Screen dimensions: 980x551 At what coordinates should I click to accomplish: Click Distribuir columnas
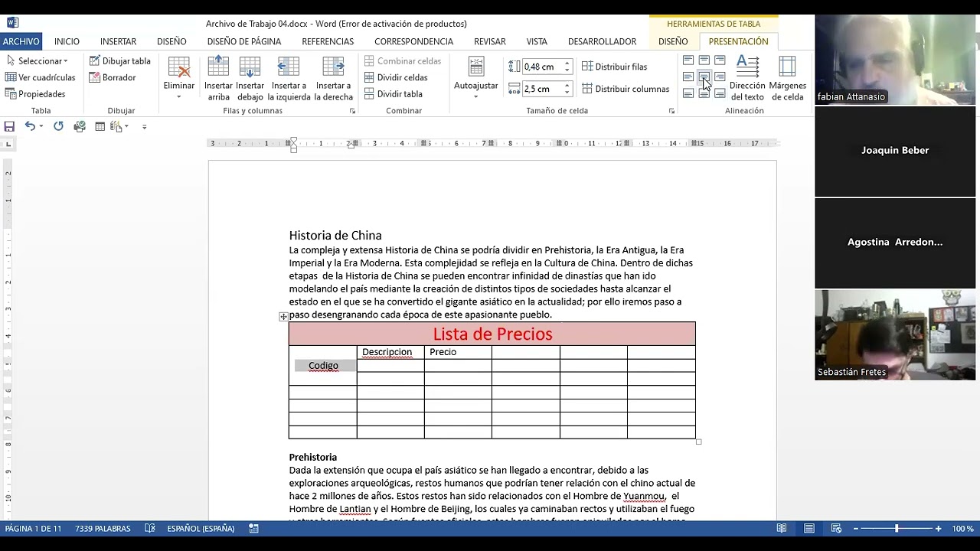pyautogui.click(x=626, y=89)
